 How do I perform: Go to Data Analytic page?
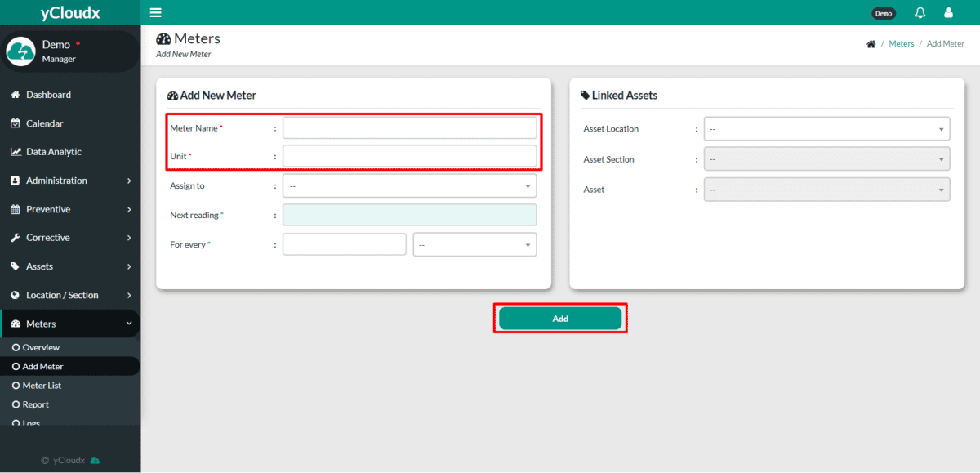click(x=53, y=152)
